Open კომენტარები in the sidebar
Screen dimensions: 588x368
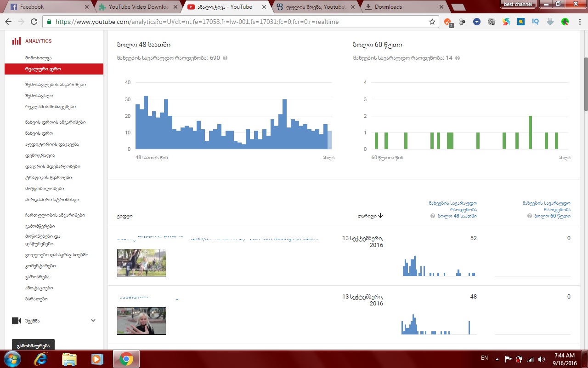tap(40, 266)
